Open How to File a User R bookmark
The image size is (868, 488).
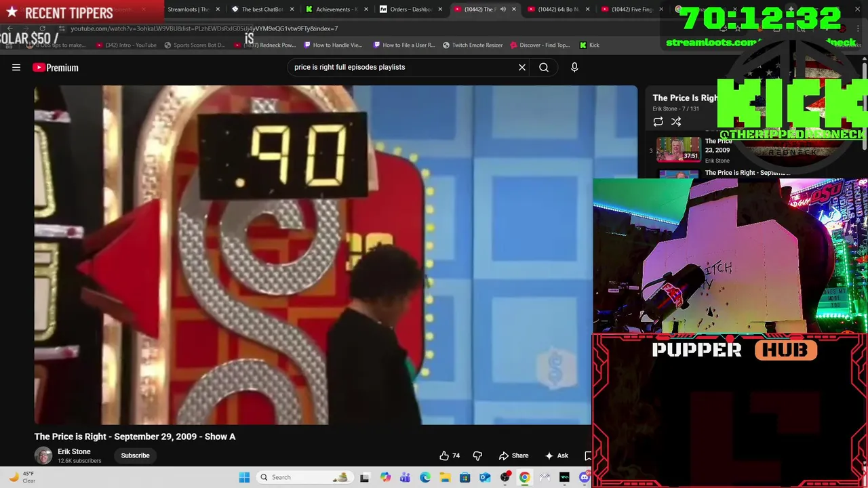click(405, 45)
